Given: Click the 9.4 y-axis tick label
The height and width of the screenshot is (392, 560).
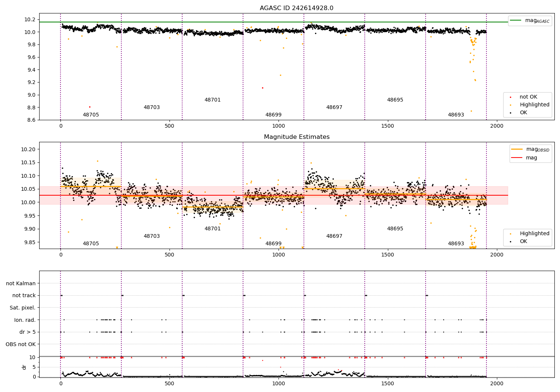Looking at the screenshot, I should coord(32,70).
